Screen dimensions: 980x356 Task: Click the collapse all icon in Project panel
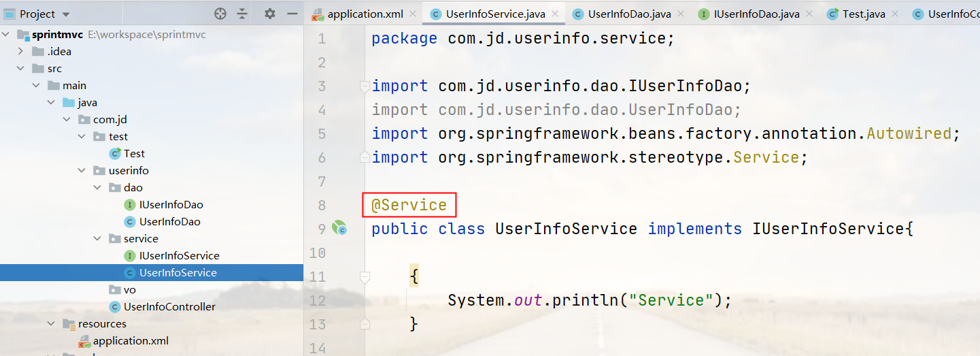pos(242,14)
